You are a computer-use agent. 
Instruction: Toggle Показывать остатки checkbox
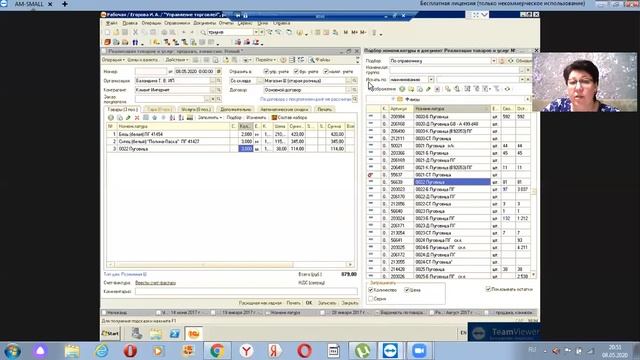coord(488,289)
